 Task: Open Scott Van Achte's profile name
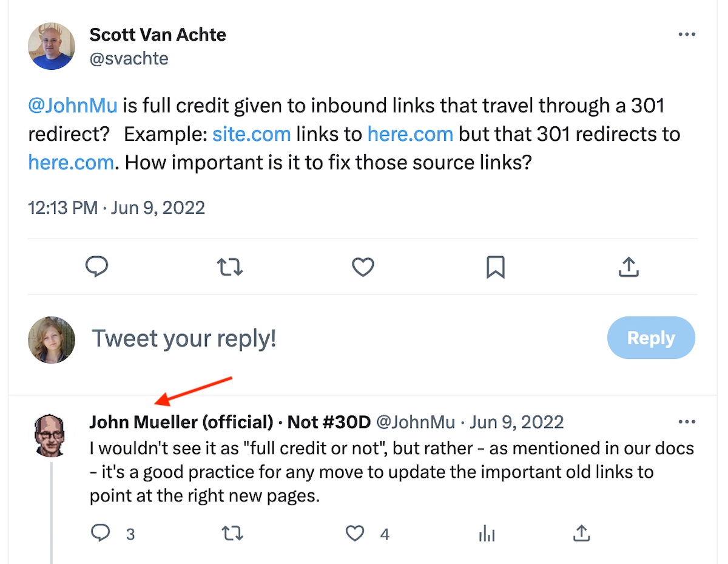click(158, 35)
